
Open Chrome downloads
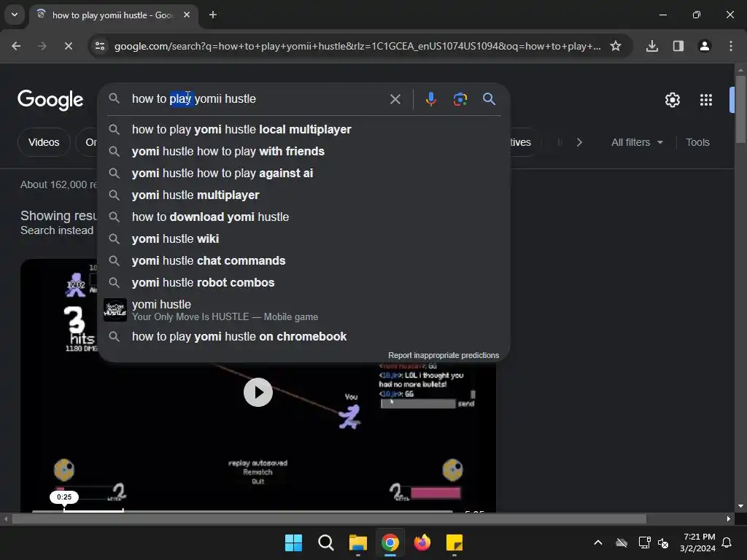pos(651,46)
